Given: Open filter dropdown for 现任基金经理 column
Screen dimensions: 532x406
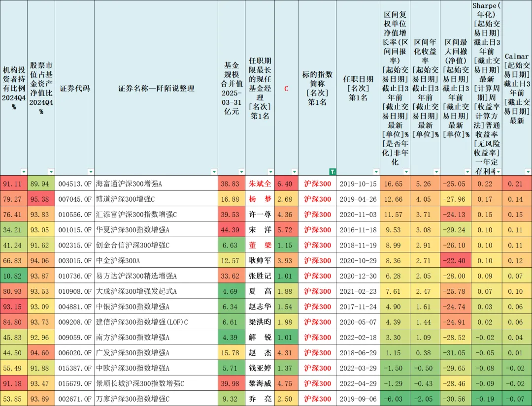Looking at the screenshot, I should [270, 172].
